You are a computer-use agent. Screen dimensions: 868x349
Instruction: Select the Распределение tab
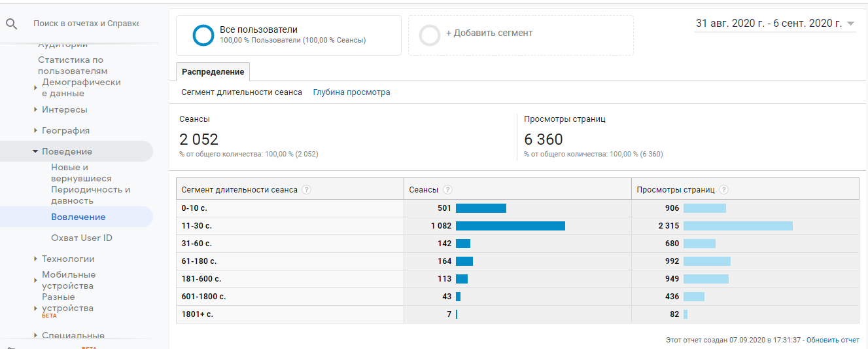pos(213,72)
